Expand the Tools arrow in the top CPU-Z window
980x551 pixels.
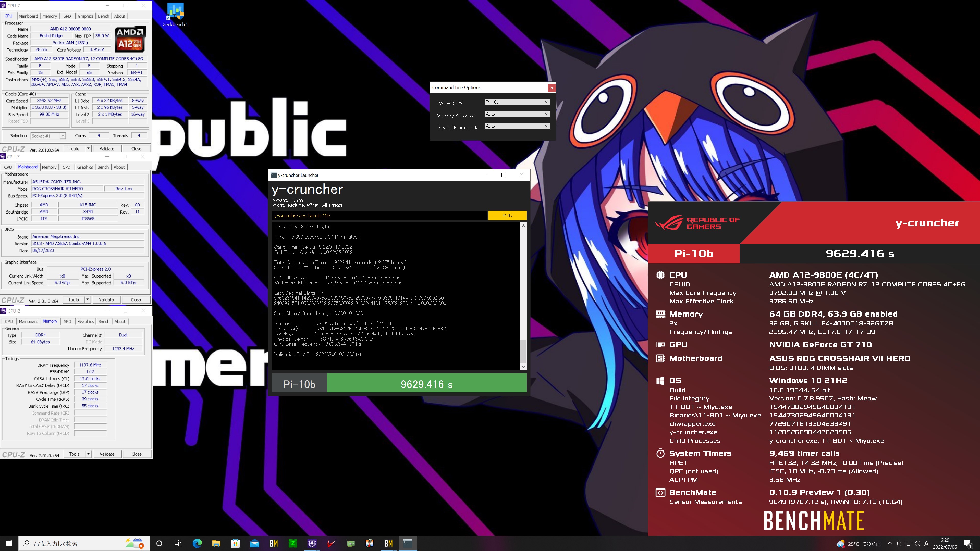(x=88, y=149)
